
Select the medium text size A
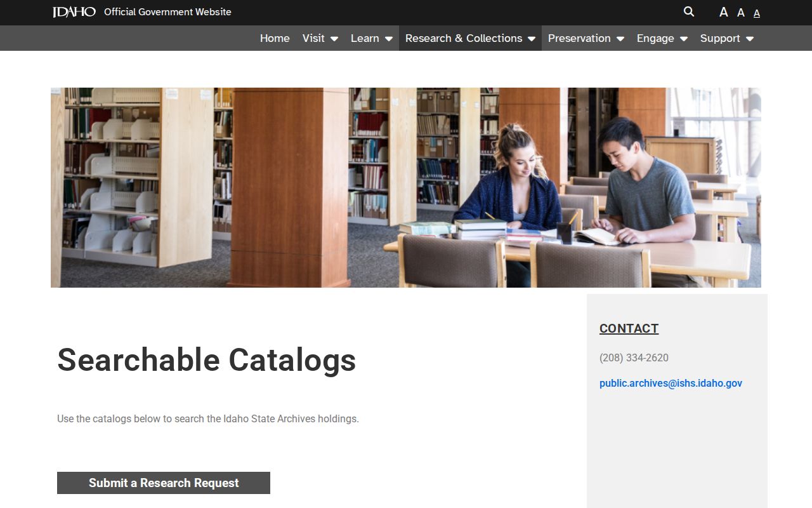pyautogui.click(x=741, y=13)
